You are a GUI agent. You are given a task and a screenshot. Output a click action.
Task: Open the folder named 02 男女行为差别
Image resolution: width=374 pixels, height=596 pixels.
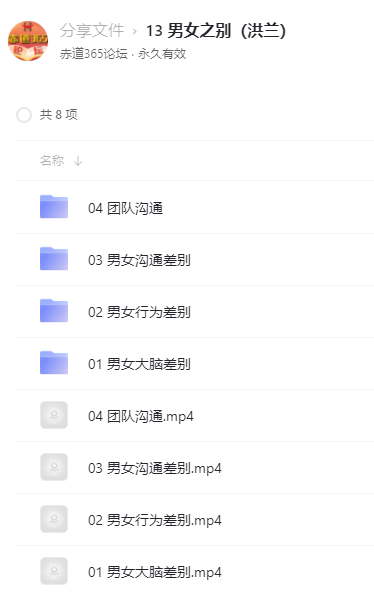139,312
